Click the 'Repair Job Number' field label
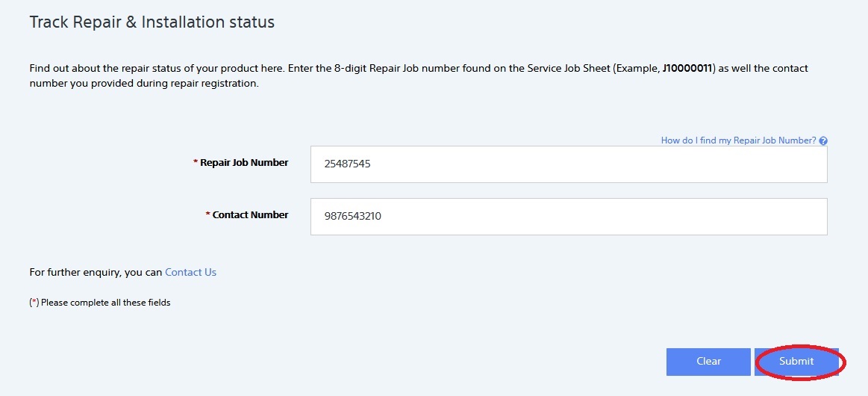868x396 pixels. [244, 162]
